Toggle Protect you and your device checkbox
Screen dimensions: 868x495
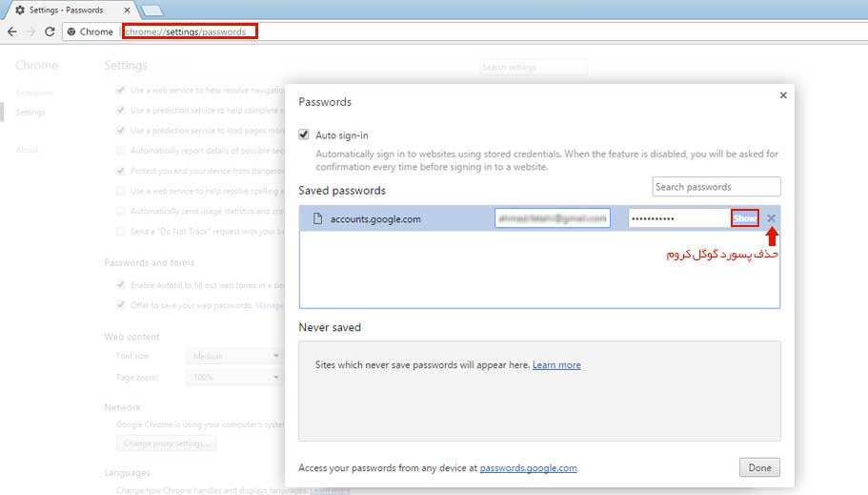[x=121, y=171]
